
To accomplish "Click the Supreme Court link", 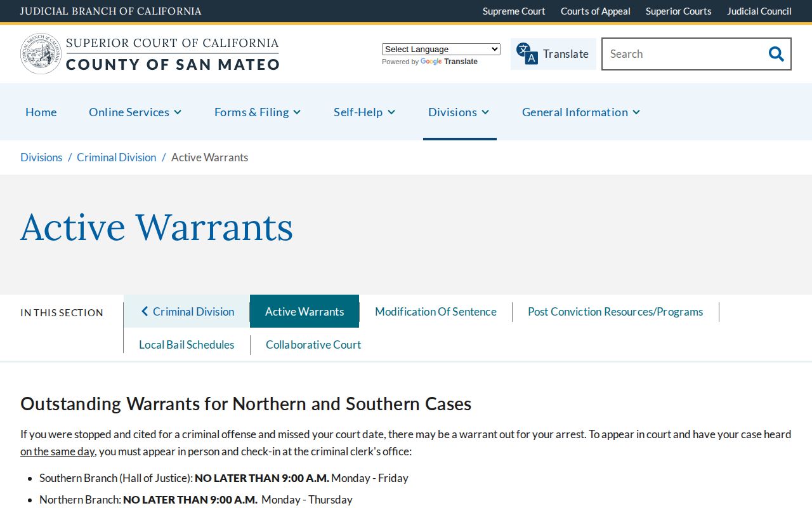I will (x=514, y=11).
